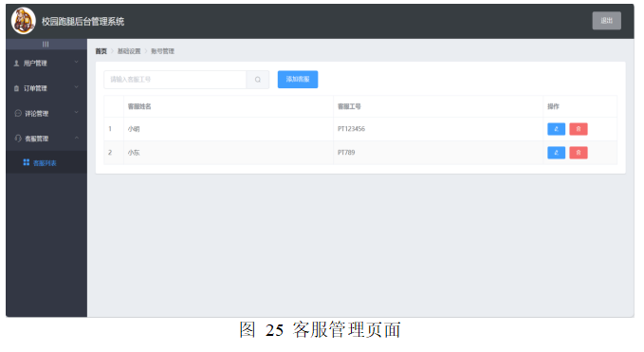Screen dimensions: 644x352
Task: Click the search magnifier icon
Action: pyautogui.click(x=258, y=80)
